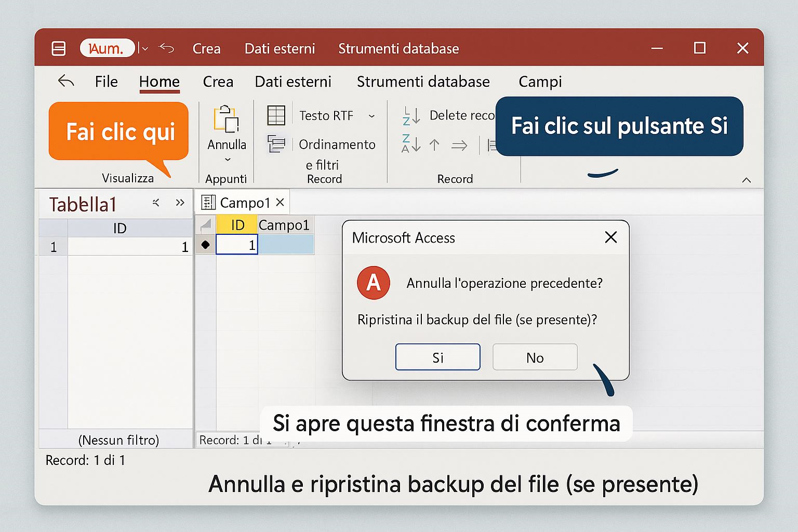Image resolution: width=798 pixels, height=532 pixels.
Task: Close the Campo1 table tab
Action: coord(280,202)
